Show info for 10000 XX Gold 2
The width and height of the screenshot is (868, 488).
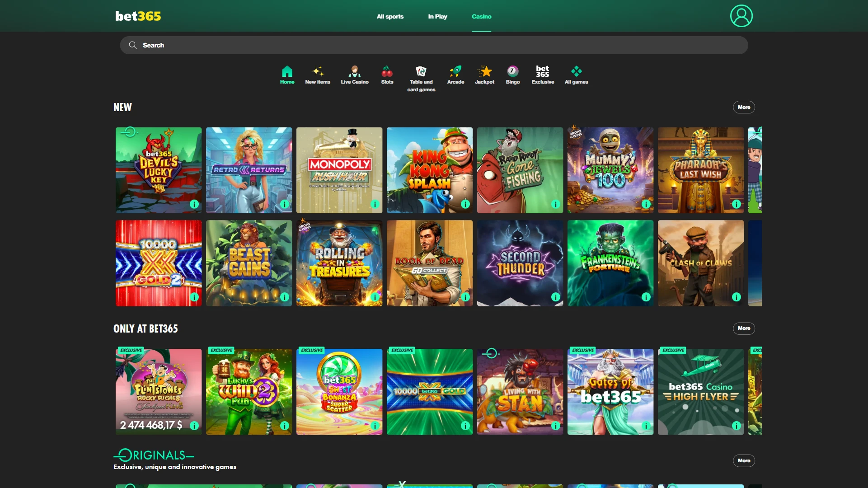pyautogui.click(x=194, y=297)
